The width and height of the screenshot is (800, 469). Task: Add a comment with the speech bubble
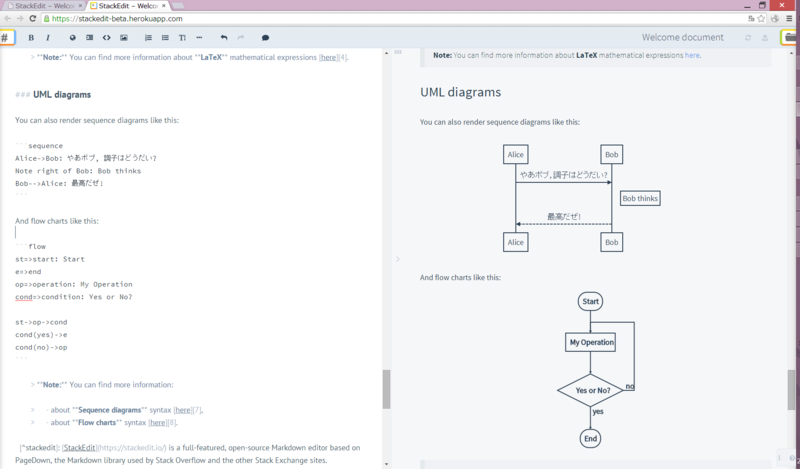coord(265,38)
